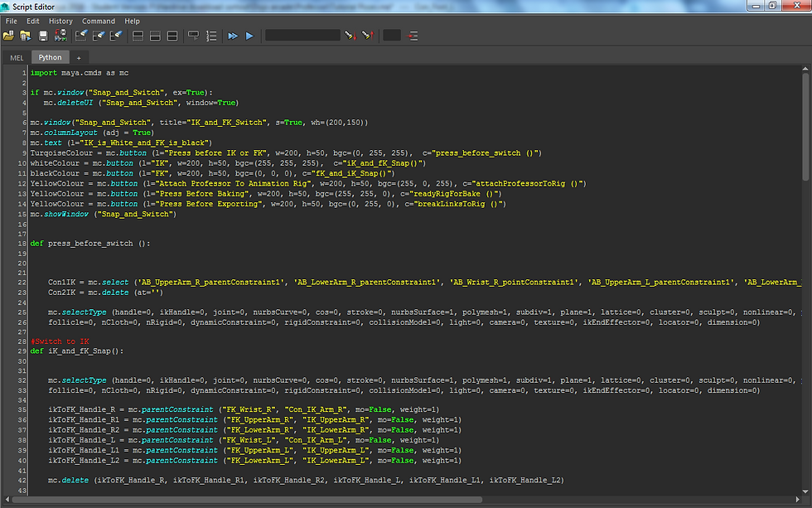Open the History menu
This screenshot has height=508, width=812.
pyautogui.click(x=60, y=22)
